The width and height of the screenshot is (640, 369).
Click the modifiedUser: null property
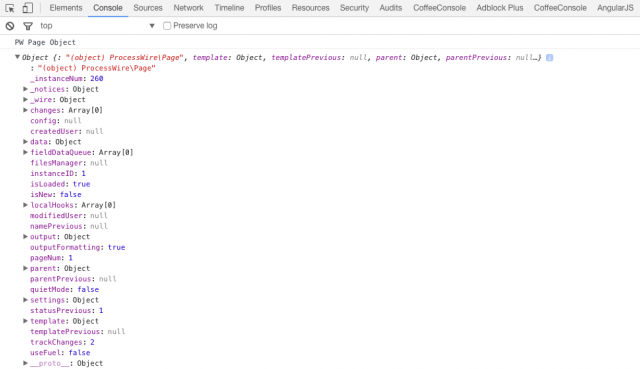pyautogui.click(x=69, y=216)
